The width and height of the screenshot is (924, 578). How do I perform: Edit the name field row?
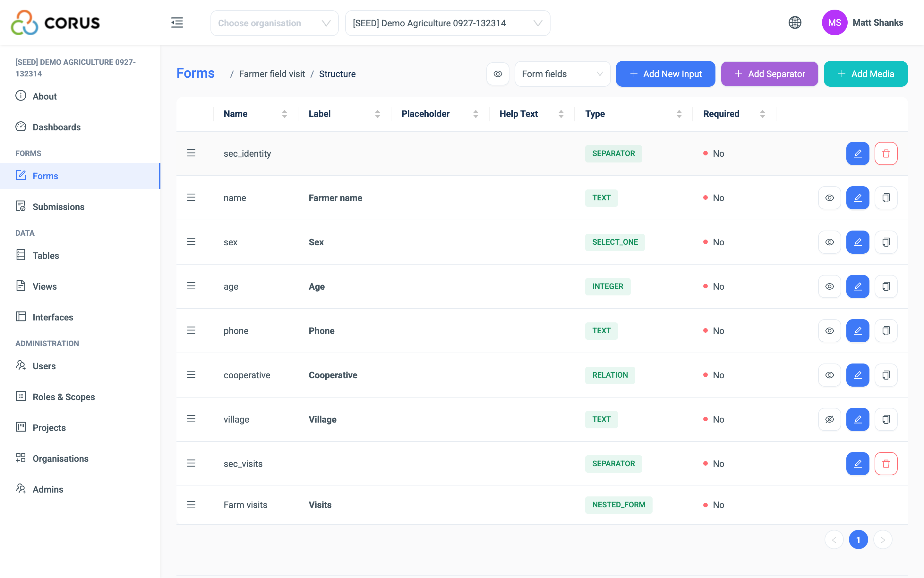point(858,197)
